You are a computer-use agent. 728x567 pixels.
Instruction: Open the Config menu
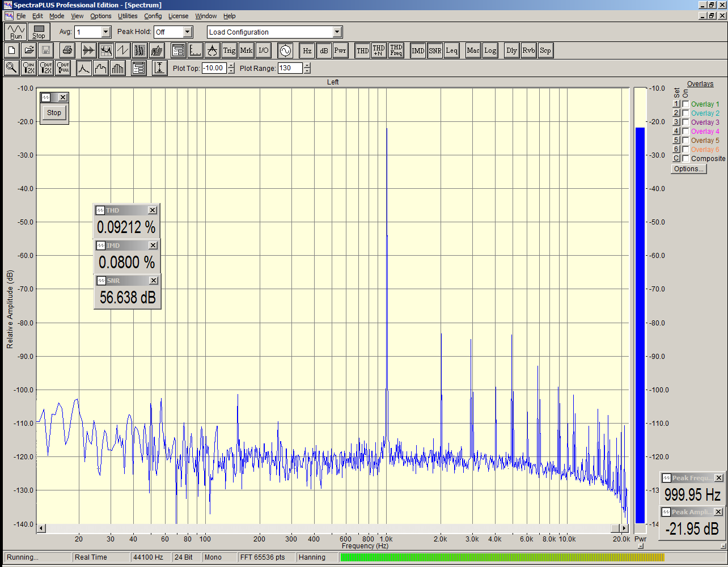153,16
